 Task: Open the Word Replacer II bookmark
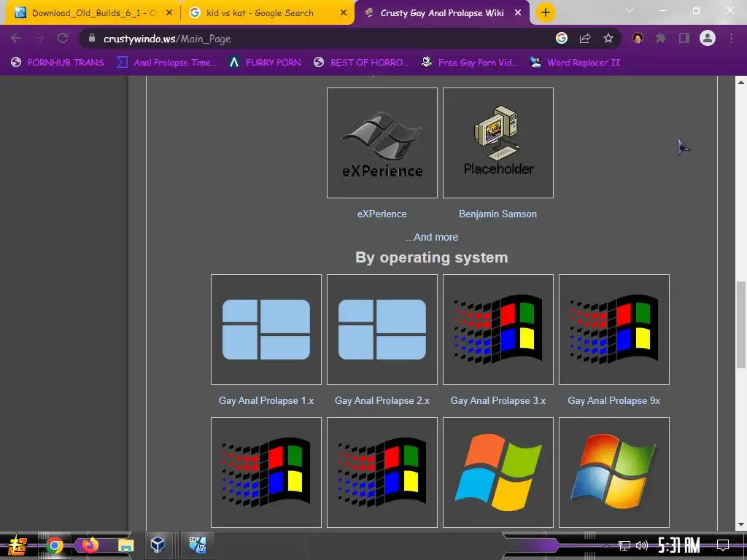[576, 63]
